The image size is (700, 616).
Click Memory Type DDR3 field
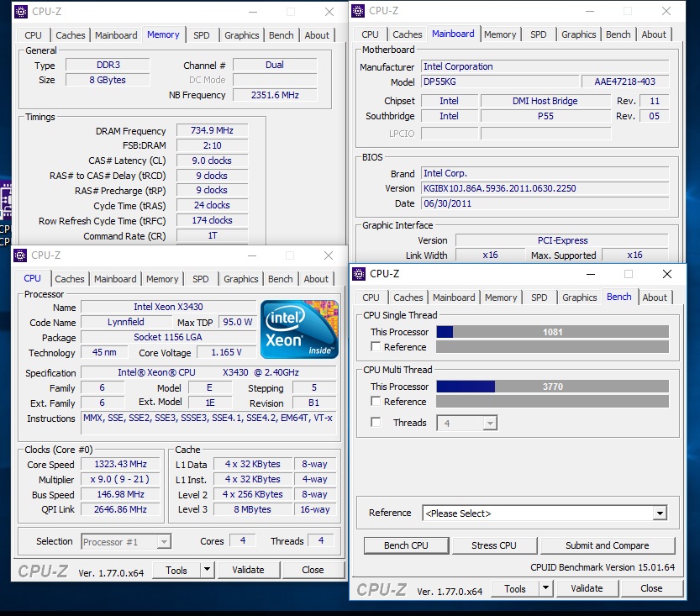108,65
